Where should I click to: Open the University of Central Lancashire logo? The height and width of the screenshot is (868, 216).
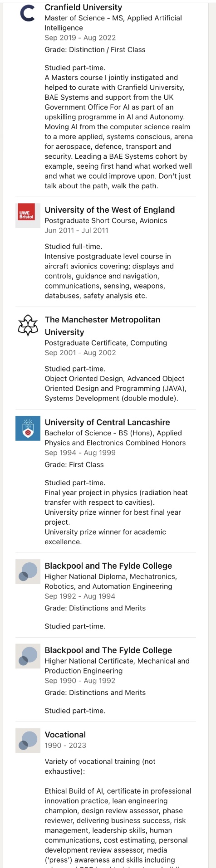click(x=28, y=428)
